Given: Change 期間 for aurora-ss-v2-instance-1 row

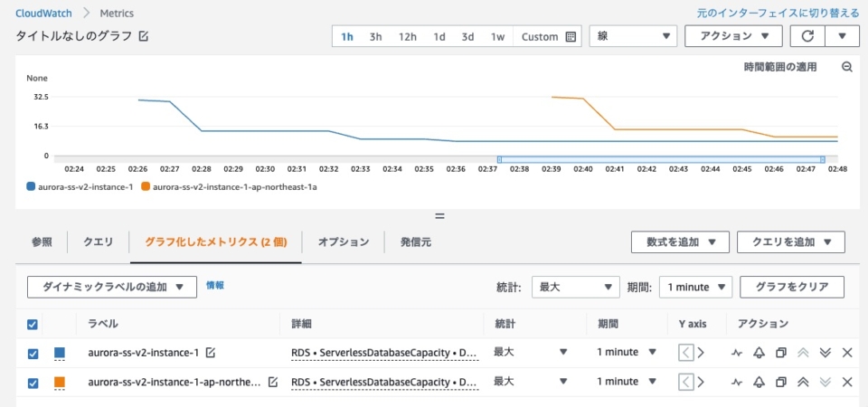Looking at the screenshot, I should click(627, 352).
